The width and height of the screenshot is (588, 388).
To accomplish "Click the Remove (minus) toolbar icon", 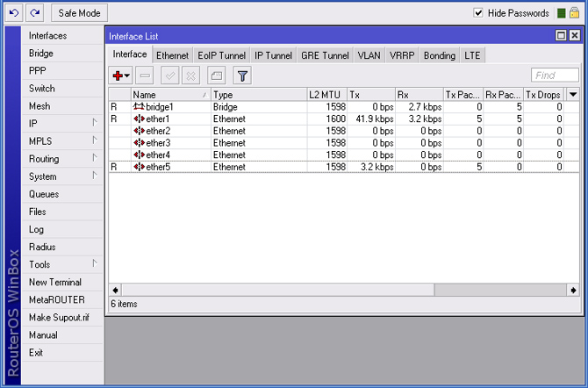I will [x=145, y=76].
